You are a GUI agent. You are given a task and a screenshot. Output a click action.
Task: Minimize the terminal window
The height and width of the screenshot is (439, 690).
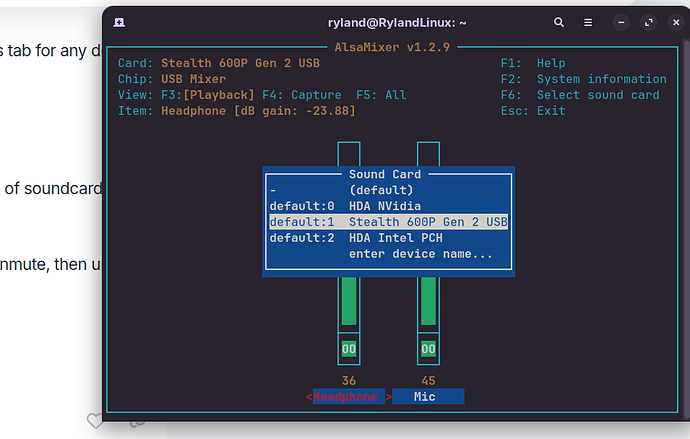tap(621, 22)
